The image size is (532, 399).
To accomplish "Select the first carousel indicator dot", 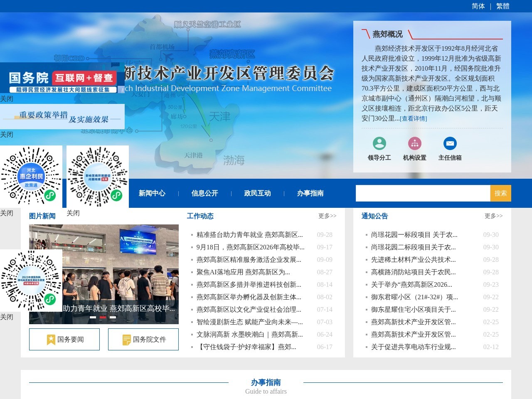I will click(x=93, y=317).
